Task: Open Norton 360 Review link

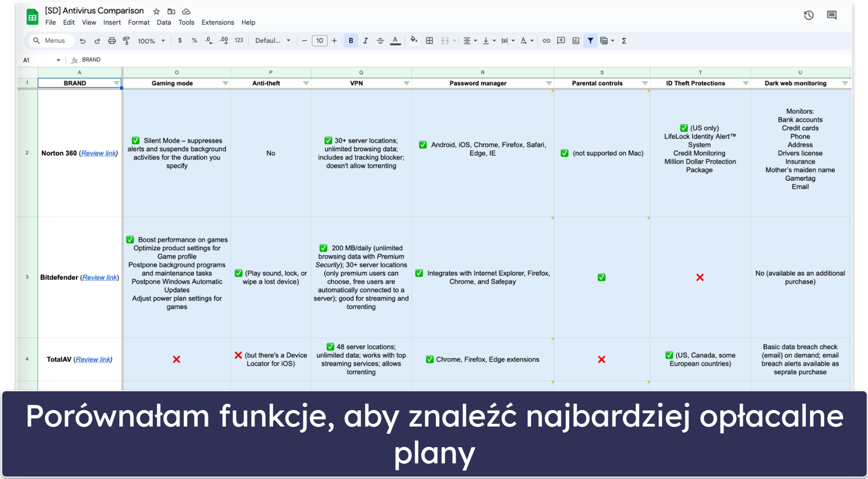Action: click(x=98, y=153)
